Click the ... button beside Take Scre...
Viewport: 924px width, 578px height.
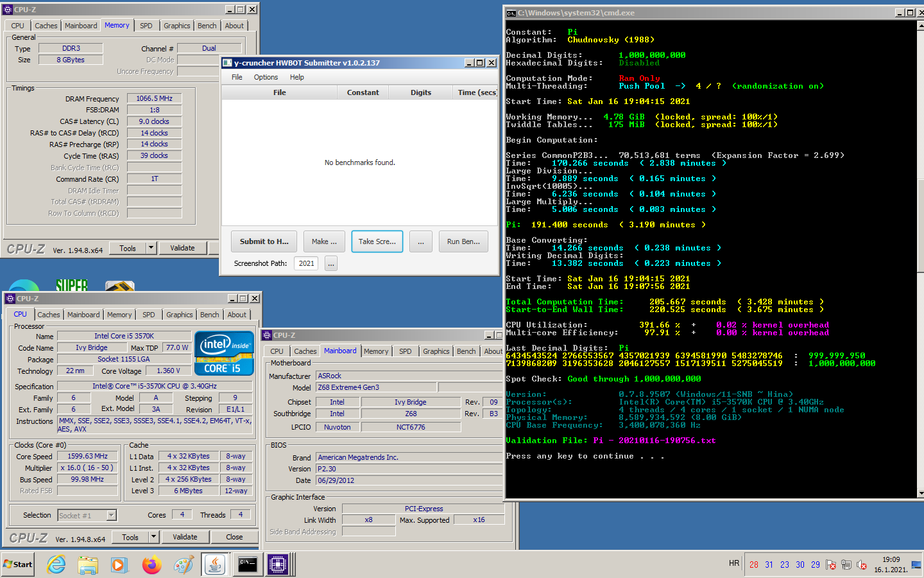[x=420, y=241]
